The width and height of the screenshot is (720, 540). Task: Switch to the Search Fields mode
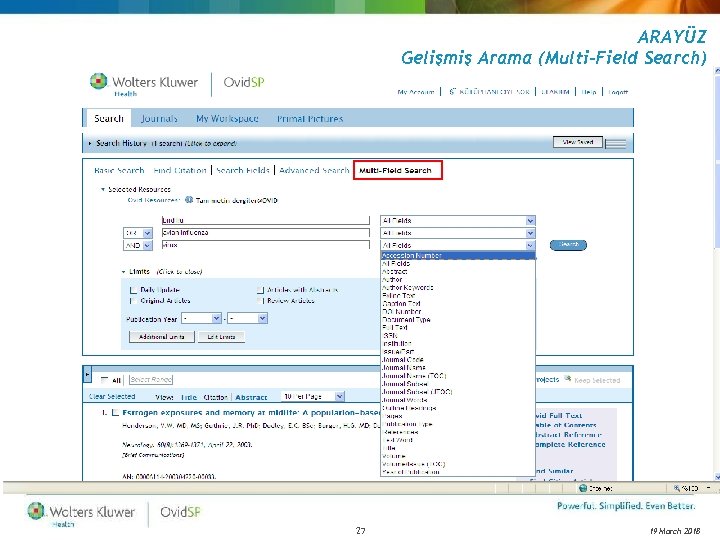[242, 170]
